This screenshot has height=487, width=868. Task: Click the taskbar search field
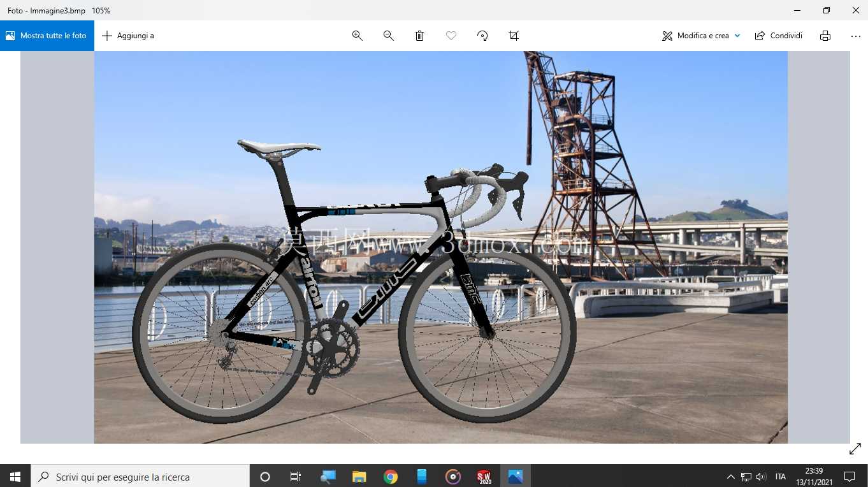coord(140,477)
